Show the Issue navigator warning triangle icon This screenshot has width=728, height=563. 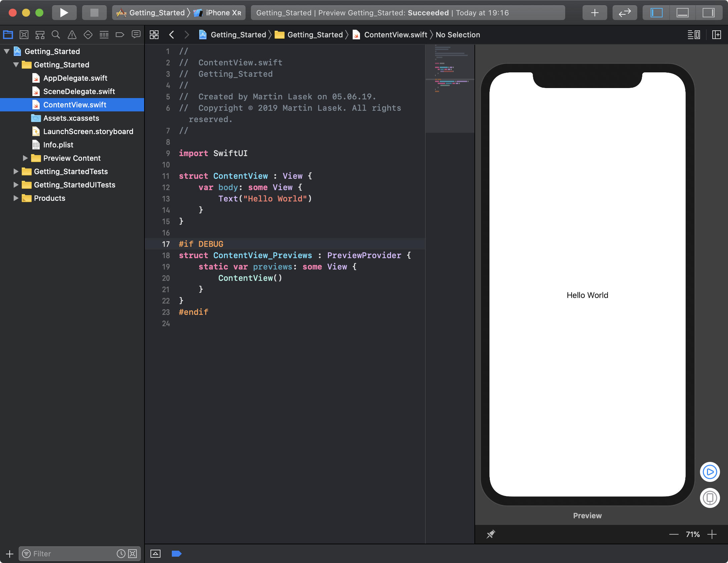[72, 34]
